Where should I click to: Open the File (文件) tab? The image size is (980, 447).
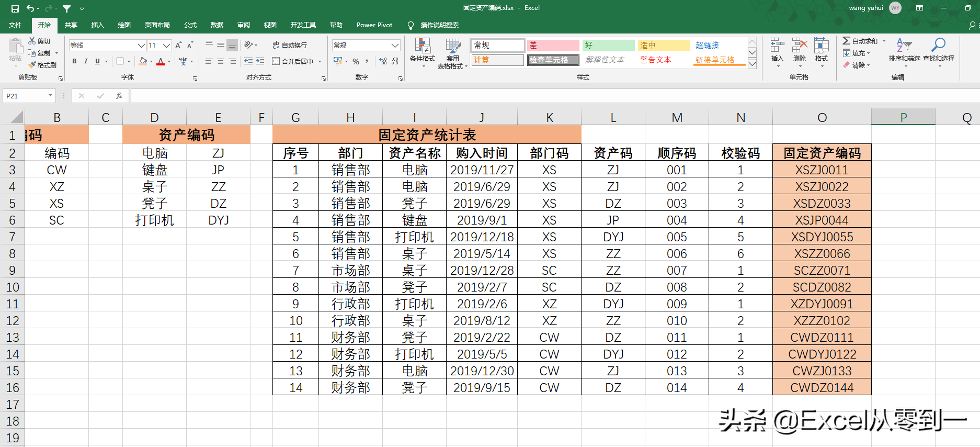tap(15, 25)
